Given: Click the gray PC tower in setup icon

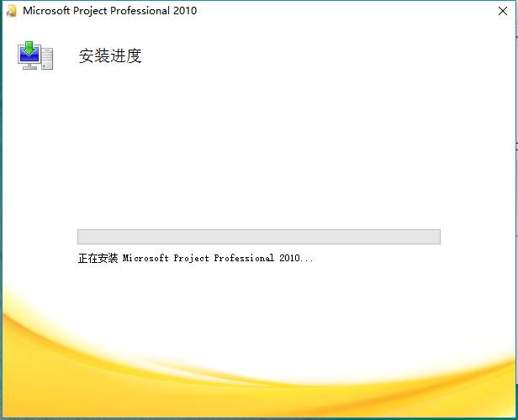Looking at the screenshot, I should [x=47, y=60].
